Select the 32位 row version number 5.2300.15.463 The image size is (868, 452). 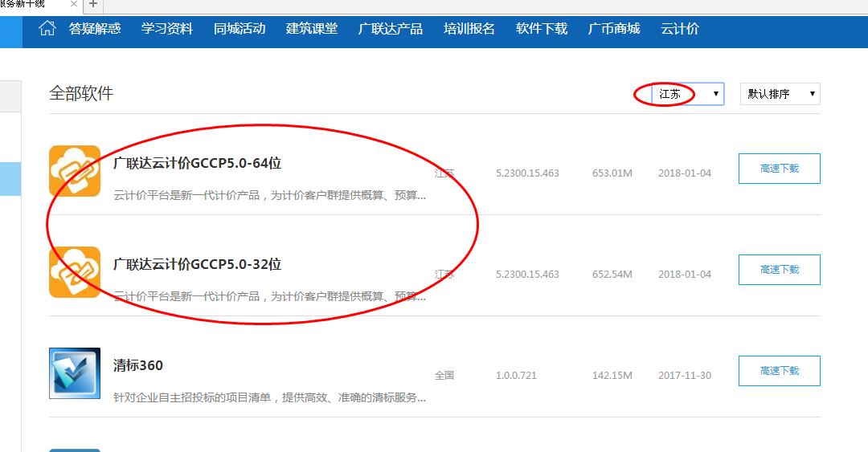click(x=527, y=275)
